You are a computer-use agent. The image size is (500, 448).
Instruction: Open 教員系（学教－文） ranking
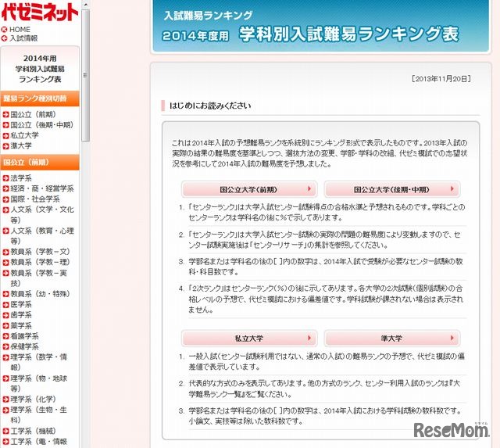pyautogui.click(x=40, y=252)
